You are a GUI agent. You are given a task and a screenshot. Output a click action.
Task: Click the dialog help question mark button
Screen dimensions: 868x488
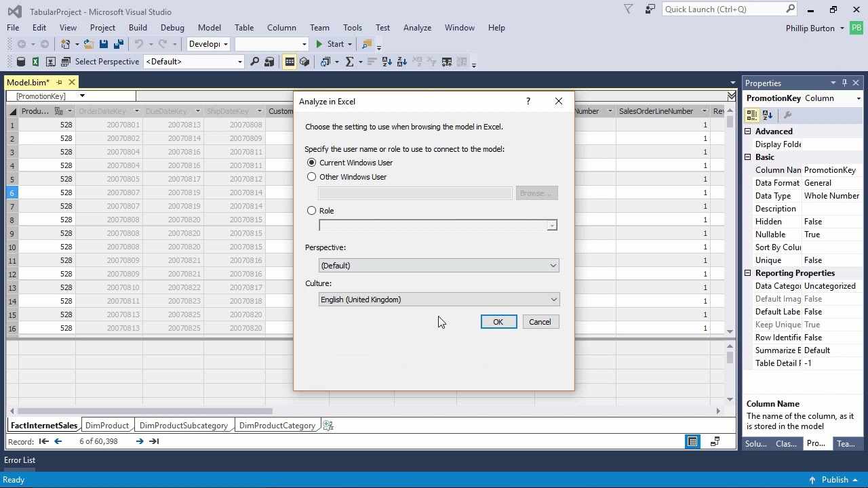(528, 102)
